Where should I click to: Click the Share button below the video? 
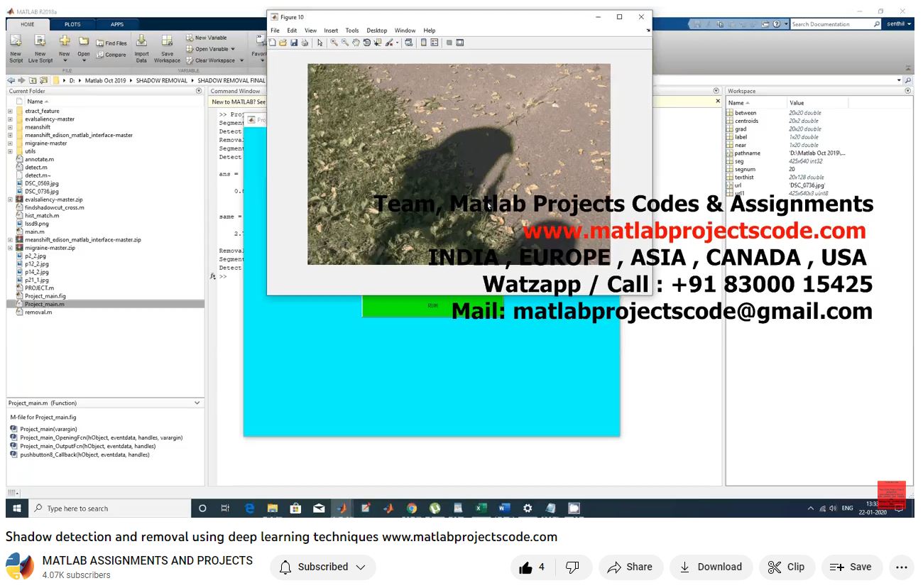tap(630, 567)
